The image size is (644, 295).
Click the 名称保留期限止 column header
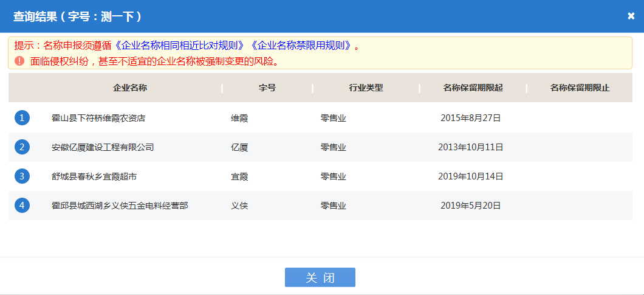coord(580,88)
